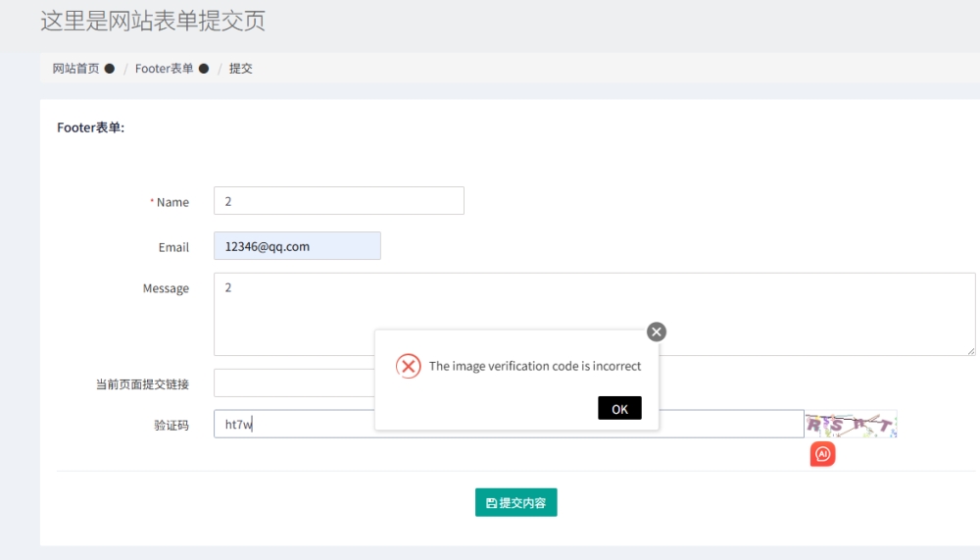
Task: Click the Email field containing 12346@qq.com
Action: 297,246
